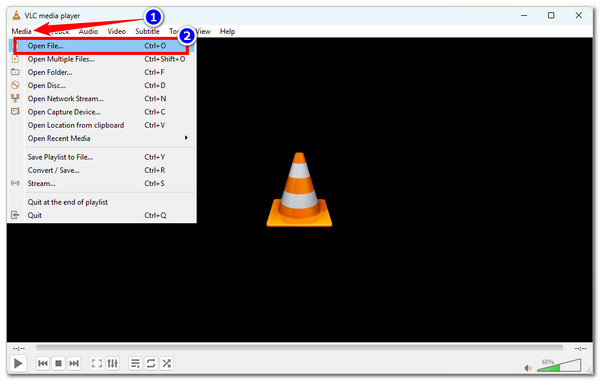Select the Stream... menu entry
Image resolution: width=600 pixels, height=381 pixels.
(101, 184)
